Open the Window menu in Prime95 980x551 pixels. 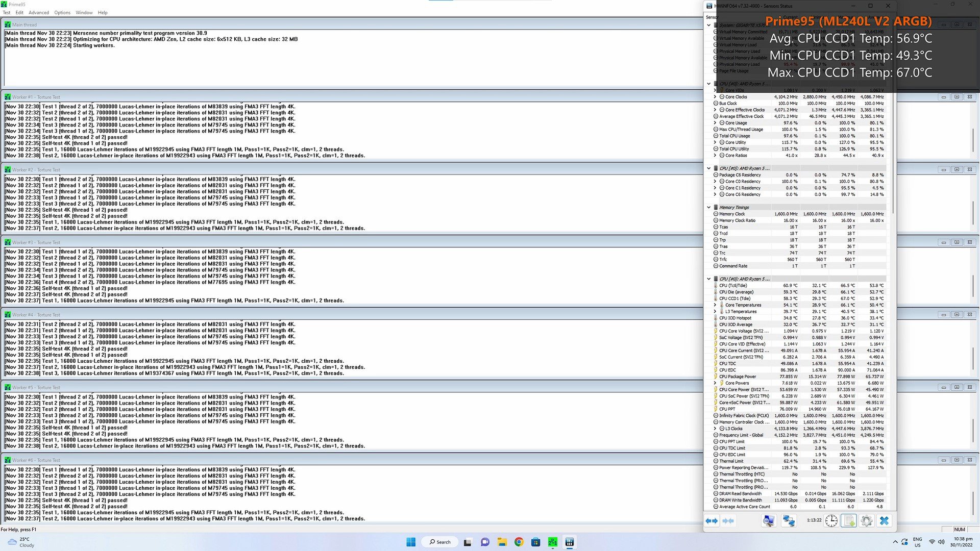click(x=84, y=13)
